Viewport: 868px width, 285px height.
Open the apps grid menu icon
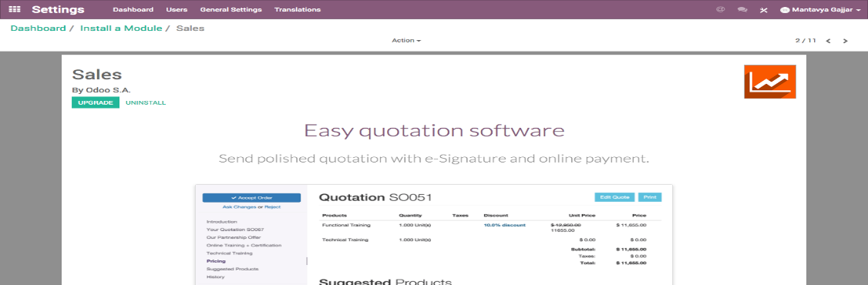(x=15, y=9)
